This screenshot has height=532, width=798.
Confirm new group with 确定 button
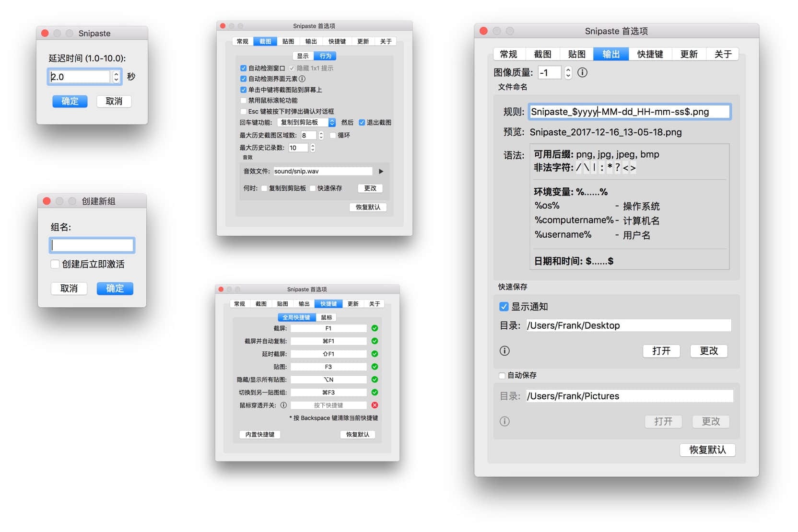[115, 289]
